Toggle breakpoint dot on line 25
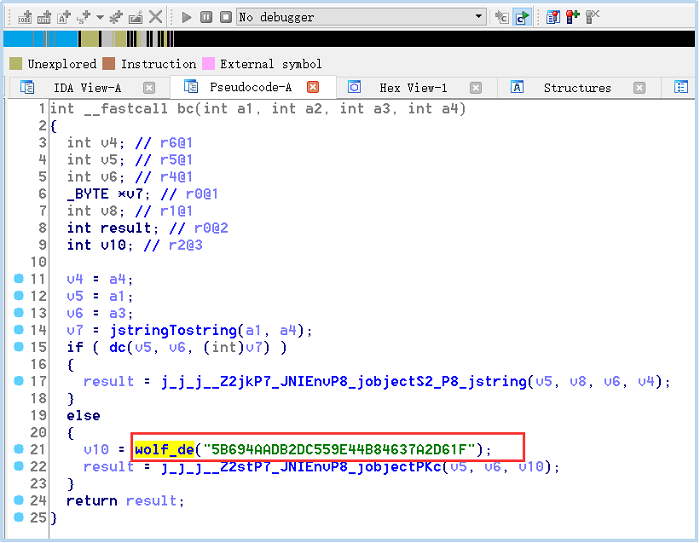The height and width of the screenshot is (543, 700). coord(18,517)
